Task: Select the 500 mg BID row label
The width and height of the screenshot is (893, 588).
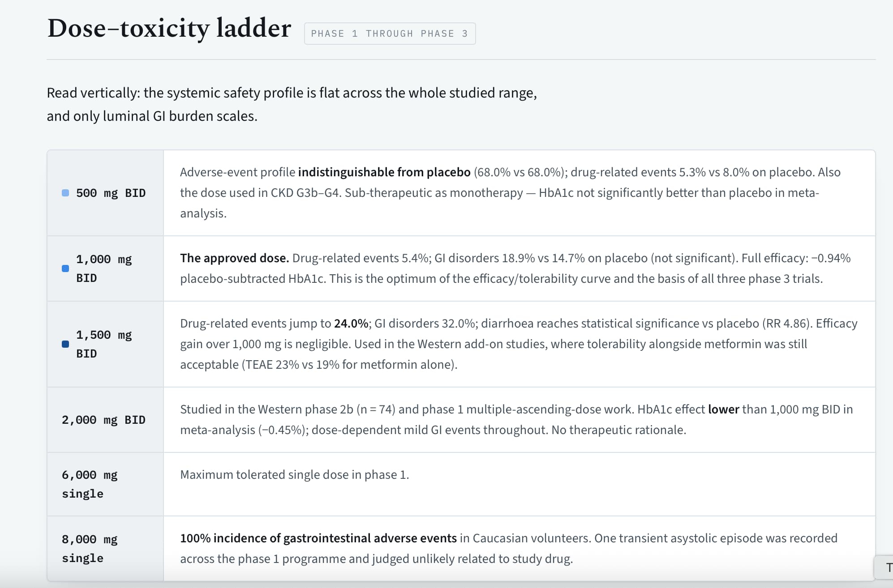Action: 111,193
